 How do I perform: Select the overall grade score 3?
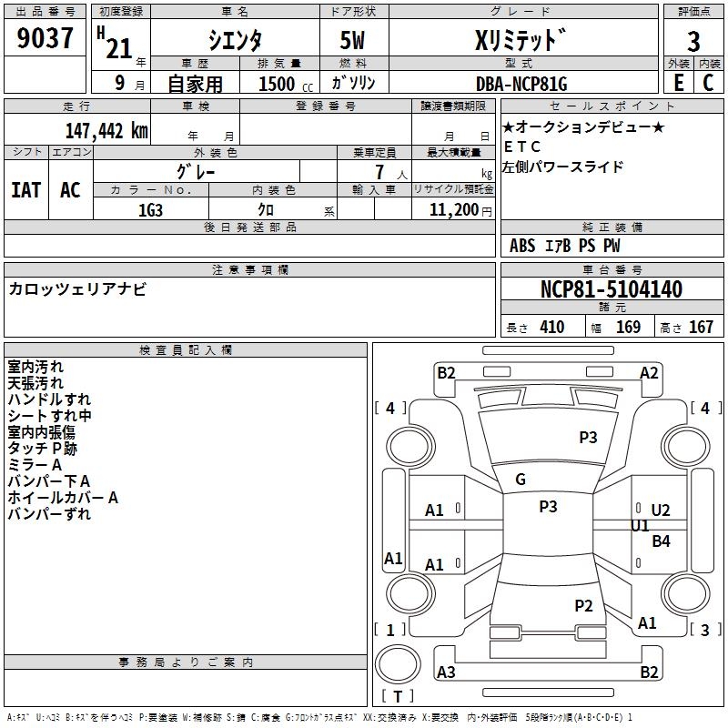coord(693,42)
